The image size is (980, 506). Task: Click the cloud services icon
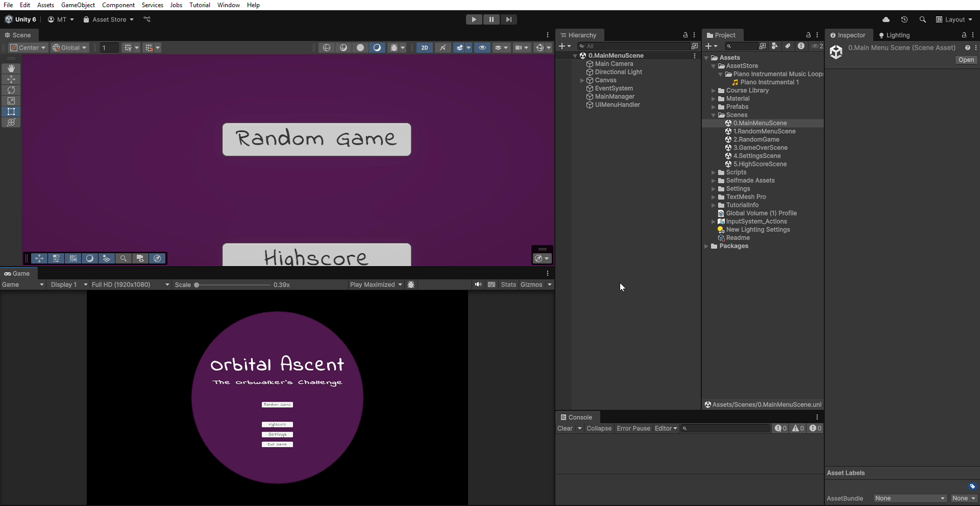[886, 19]
